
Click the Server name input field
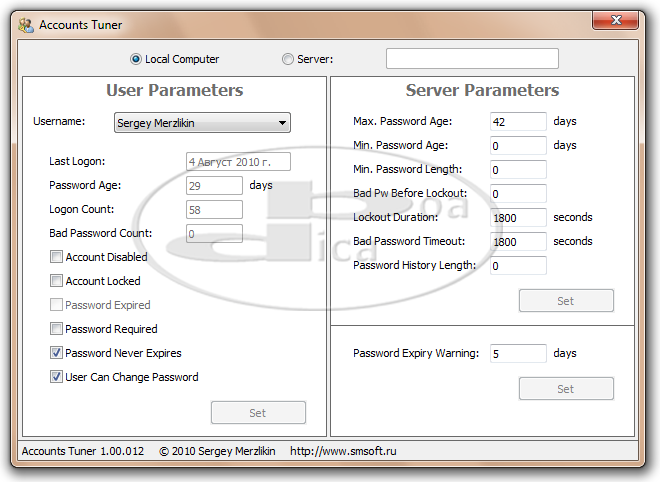click(472, 59)
